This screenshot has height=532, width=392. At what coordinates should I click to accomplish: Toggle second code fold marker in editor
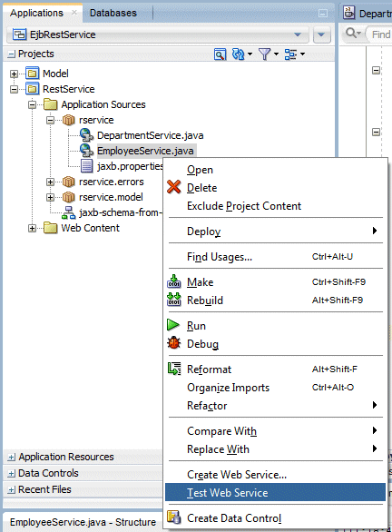tap(376, 132)
